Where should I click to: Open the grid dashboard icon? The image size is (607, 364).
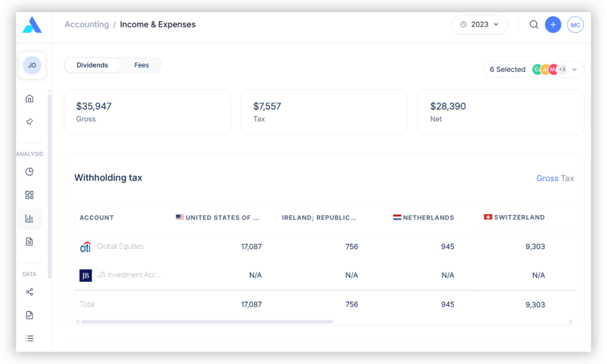[30, 195]
